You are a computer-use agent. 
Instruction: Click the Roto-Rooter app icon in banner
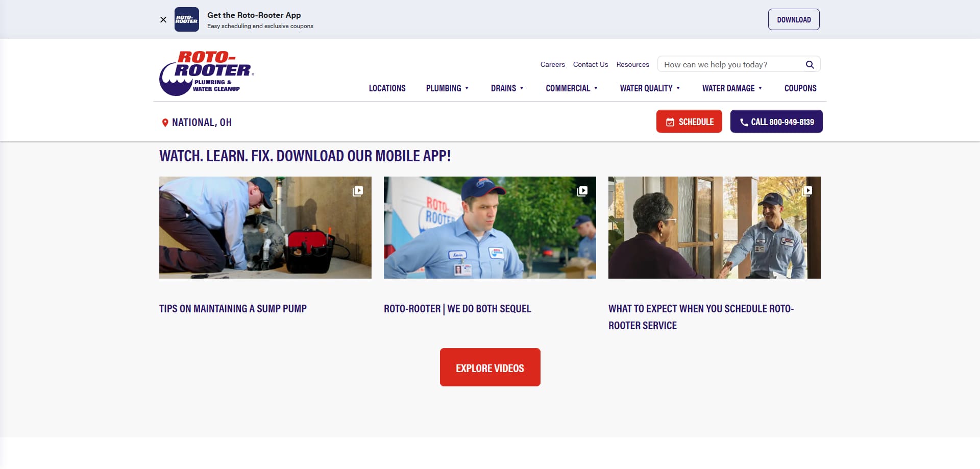(187, 19)
